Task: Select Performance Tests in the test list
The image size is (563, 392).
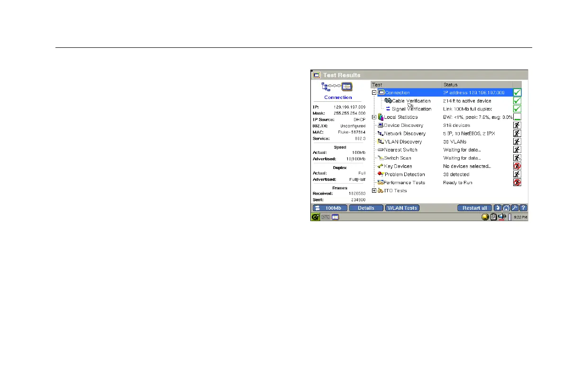Action: (x=404, y=183)
